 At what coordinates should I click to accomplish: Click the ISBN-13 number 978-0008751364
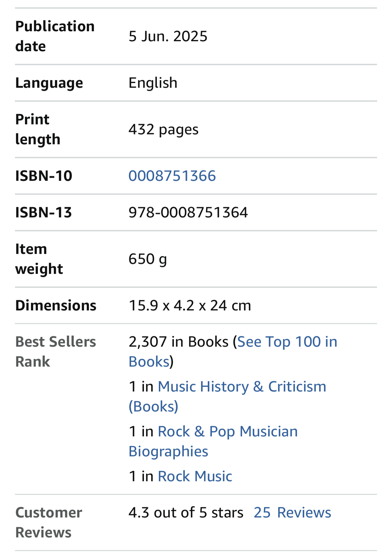[188, 212]
